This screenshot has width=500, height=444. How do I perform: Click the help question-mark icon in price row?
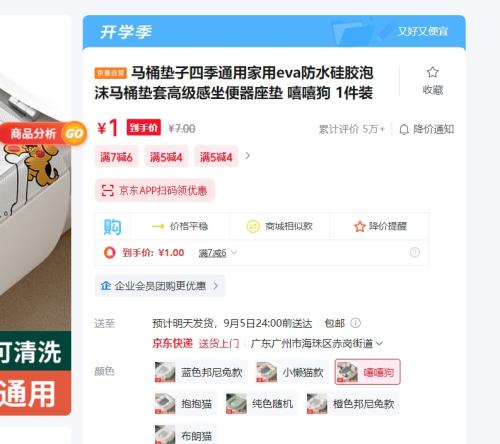(x=415, y=252)
